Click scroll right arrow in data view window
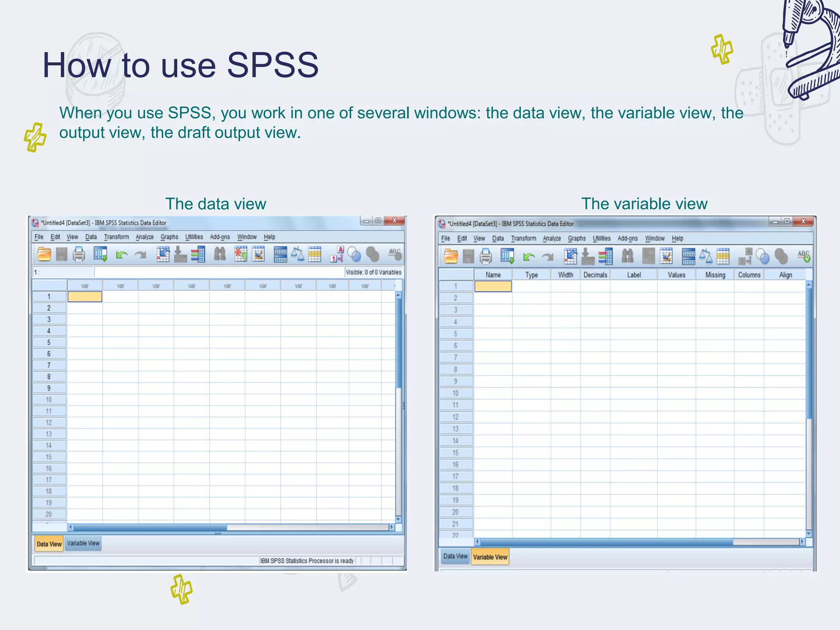This screenshot has width=840, height=630. [392, 527]
